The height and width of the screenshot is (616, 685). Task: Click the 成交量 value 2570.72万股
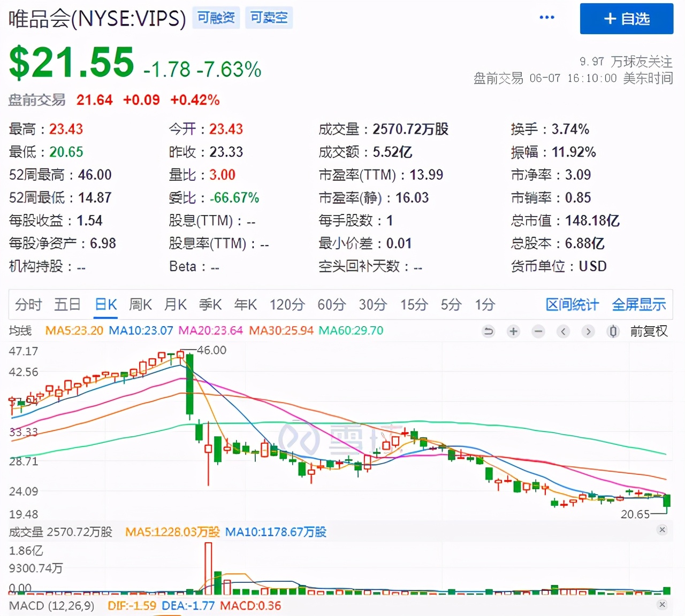coord(410,129)
